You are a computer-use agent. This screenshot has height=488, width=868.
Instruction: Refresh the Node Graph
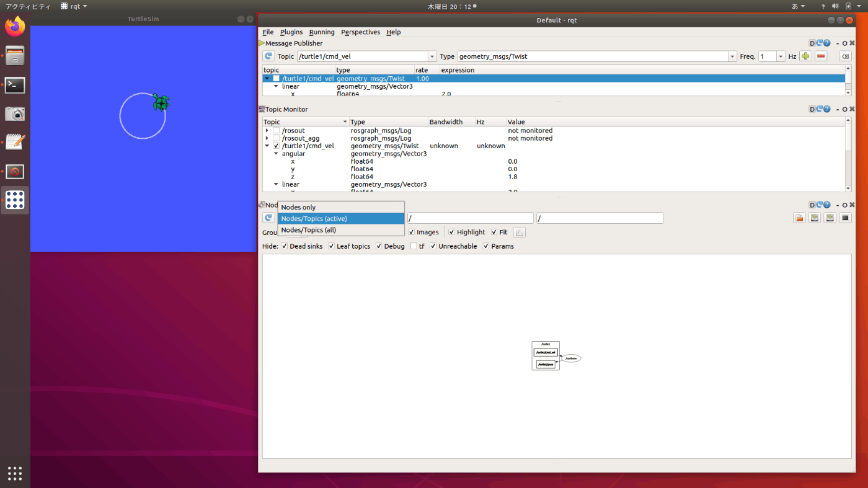tap(268, 218)
